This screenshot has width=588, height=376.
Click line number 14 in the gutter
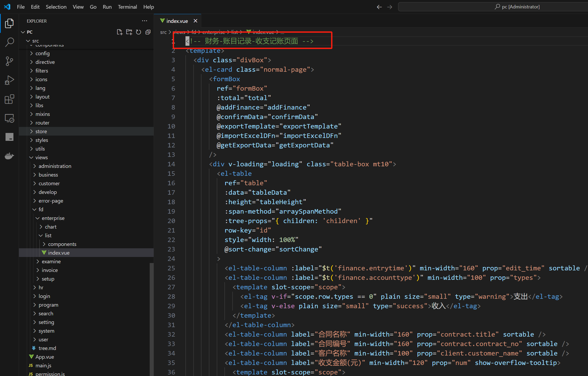(x=171, y=164)
